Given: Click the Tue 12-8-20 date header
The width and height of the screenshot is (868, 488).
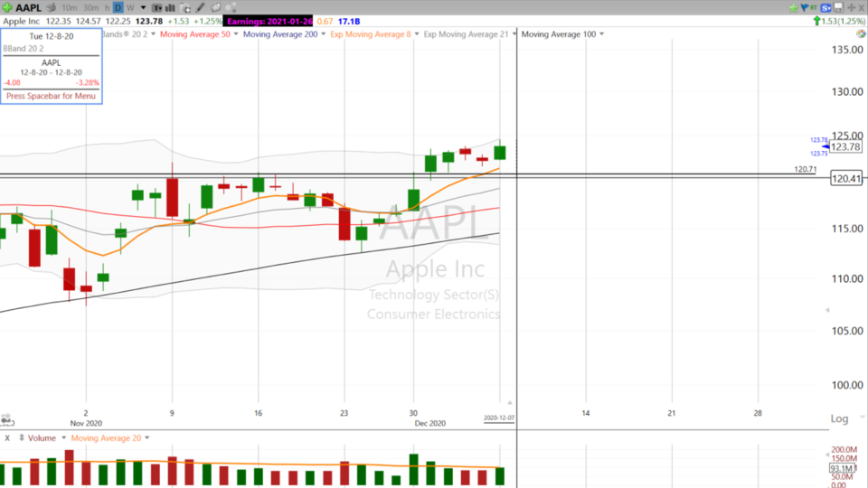Looking at the screenshot, I should click(51, 36).
